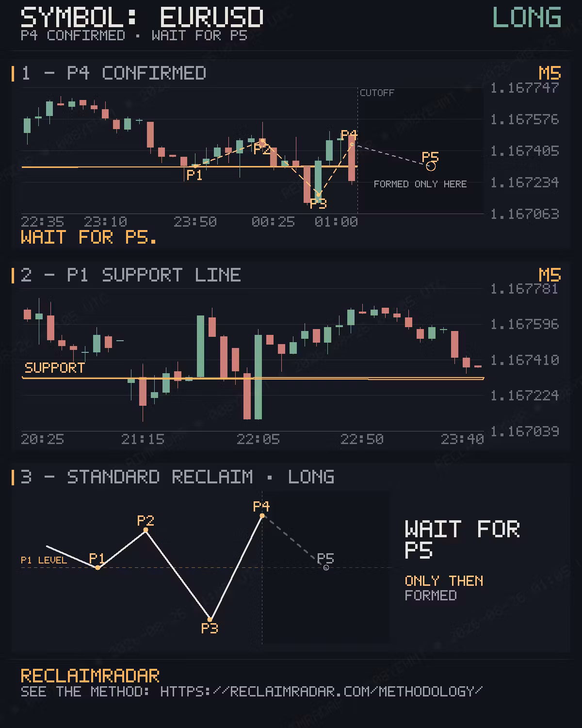The width and height of the screenshot is (582, 728).
Task: Click the P1 dot on the P1 level line
Action: click(97, 567)
